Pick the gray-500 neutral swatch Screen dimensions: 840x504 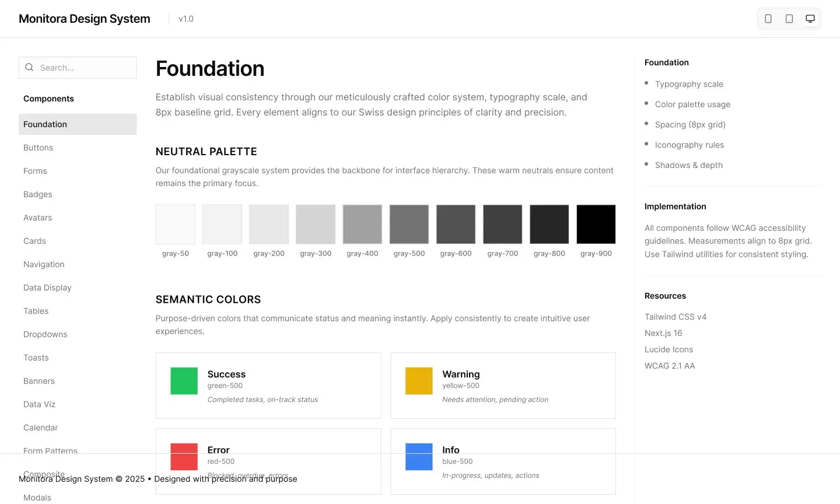409,224
